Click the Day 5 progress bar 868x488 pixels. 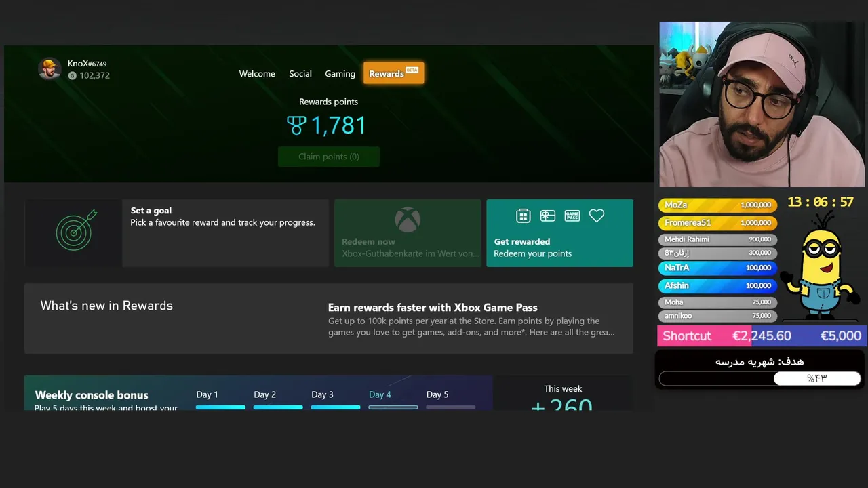pyautogui.click(x=451, y=407)
